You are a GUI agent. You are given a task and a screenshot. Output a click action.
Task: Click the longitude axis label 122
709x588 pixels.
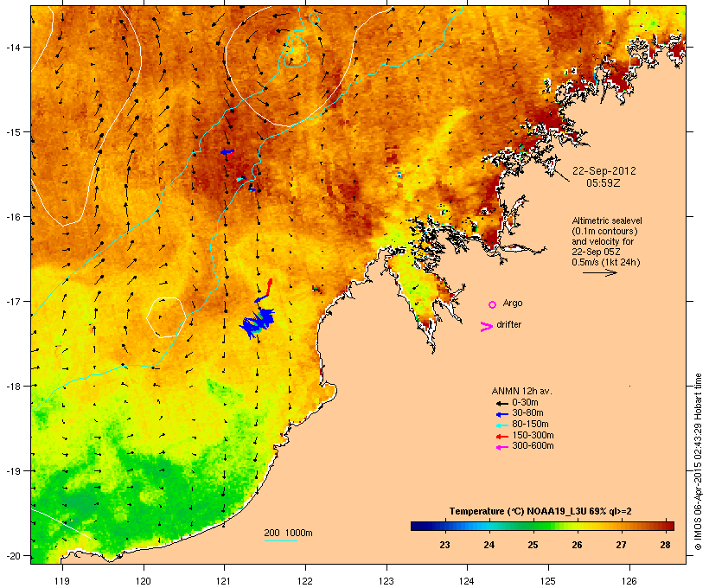(x=305, y=581)
